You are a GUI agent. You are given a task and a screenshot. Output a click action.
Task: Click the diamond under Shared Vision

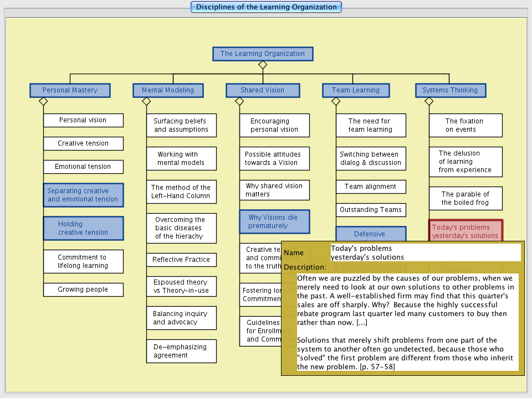pos(239,101)
